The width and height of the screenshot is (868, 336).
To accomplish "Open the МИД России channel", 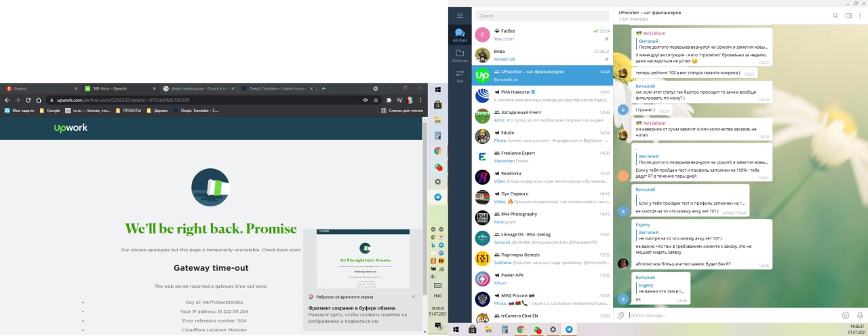I will tap(542, 299).
